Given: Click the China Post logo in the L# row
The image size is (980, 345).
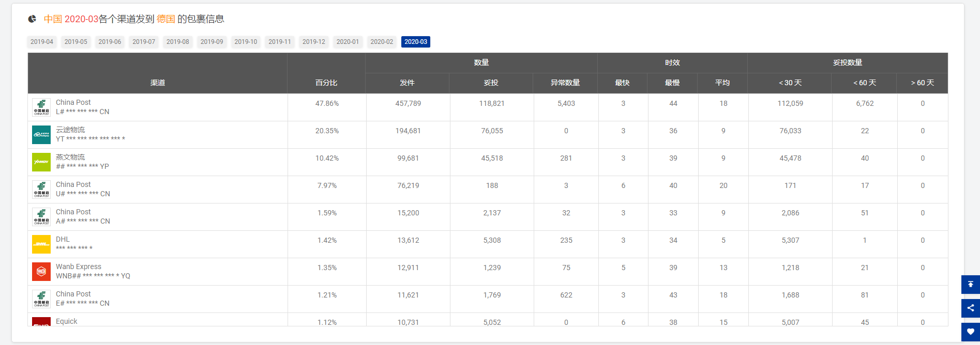Looking at the screenshot, I should (41, 107).
